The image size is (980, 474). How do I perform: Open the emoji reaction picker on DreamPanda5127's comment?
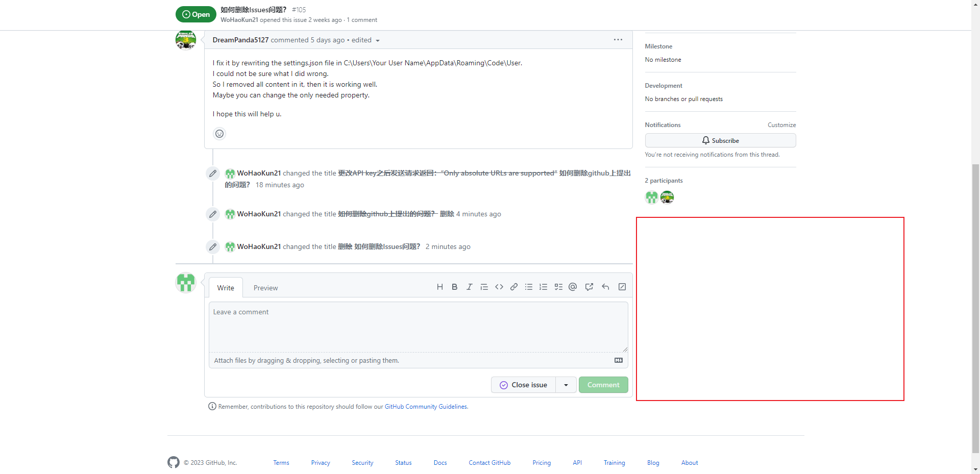pos(219,133)
